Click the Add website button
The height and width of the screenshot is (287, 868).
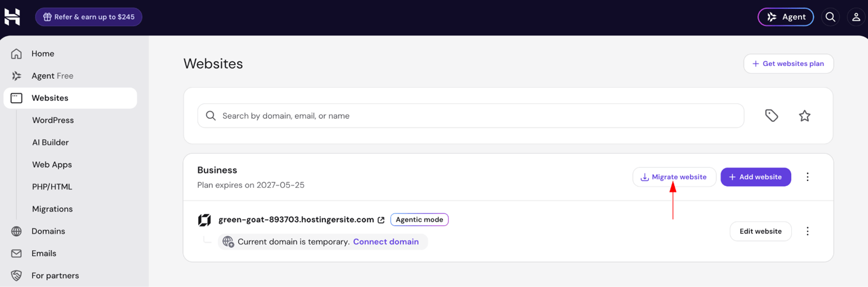point(756,177)
